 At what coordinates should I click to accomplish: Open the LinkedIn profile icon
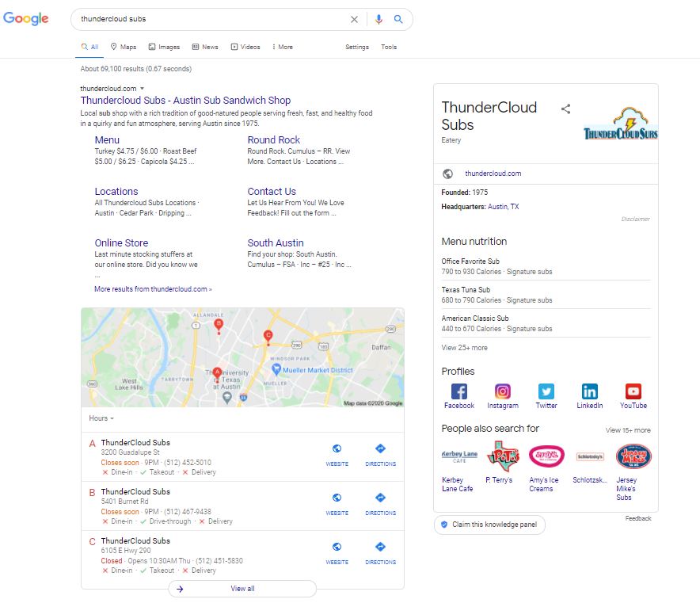click(x=589, y=391)
